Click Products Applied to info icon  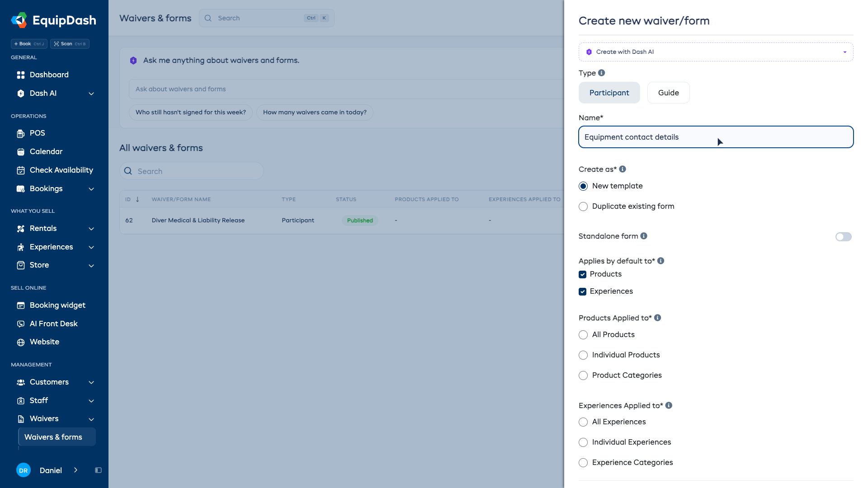tap(658, 318)
